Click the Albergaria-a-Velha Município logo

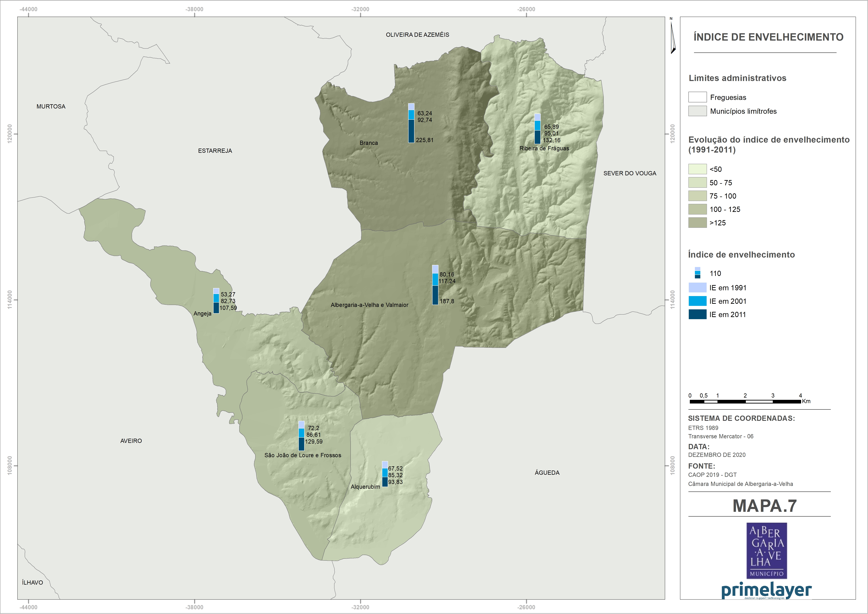pos(767,550)
